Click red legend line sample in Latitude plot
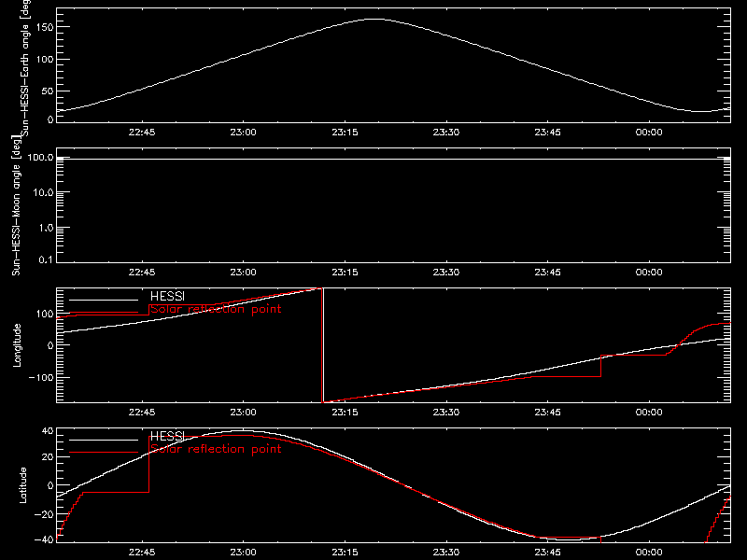 coord(104,453)
